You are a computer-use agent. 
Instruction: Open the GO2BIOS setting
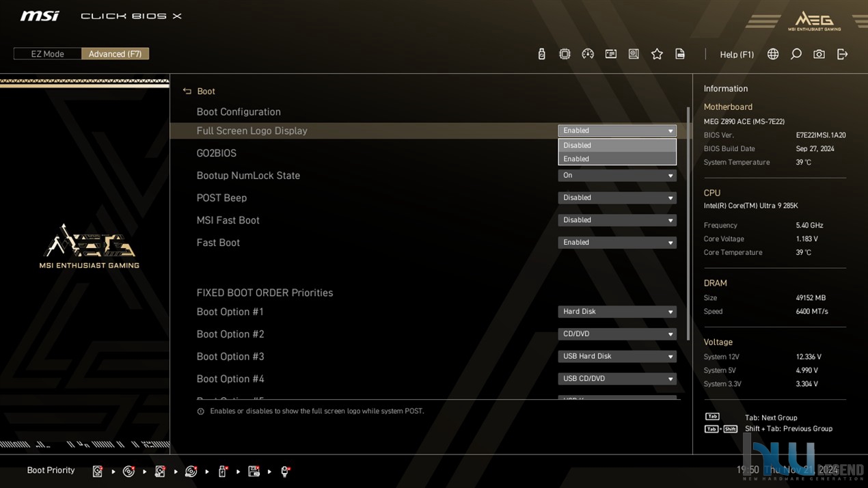[217, 153]
